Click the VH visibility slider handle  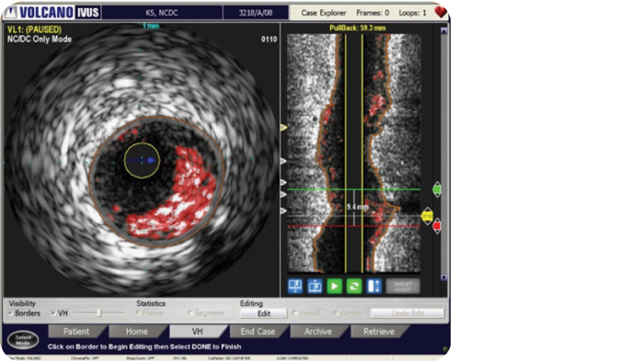(x=99, y=312)
